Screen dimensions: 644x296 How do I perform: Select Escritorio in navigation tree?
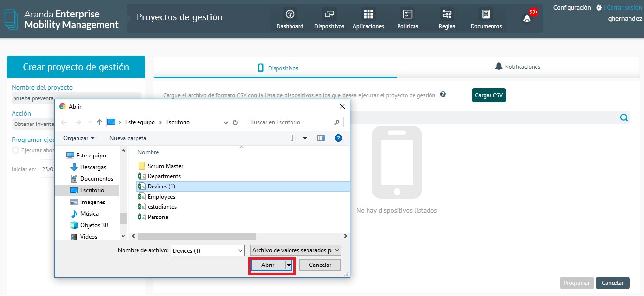[87, 190]
